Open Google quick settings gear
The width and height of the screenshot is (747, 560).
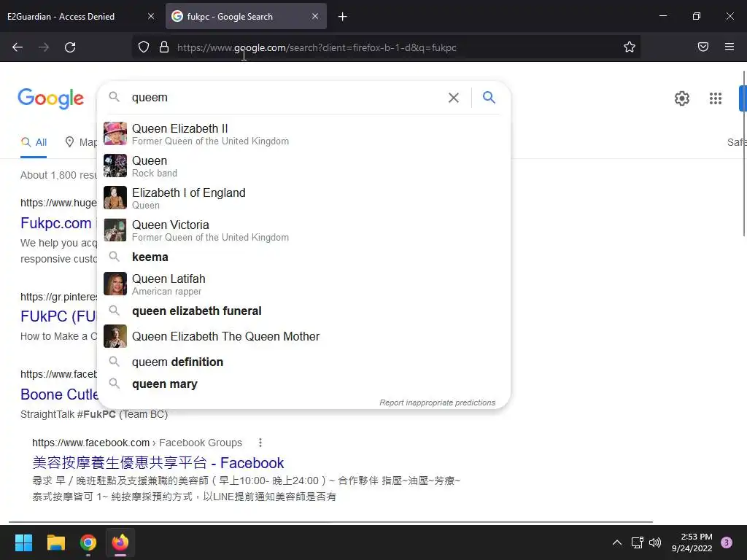(682, 98)
